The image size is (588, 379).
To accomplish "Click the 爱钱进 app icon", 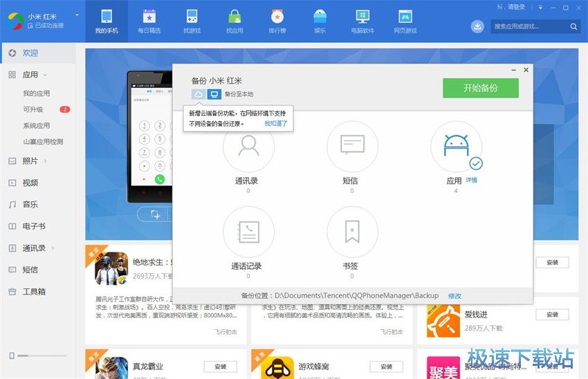I will [443, 321].
